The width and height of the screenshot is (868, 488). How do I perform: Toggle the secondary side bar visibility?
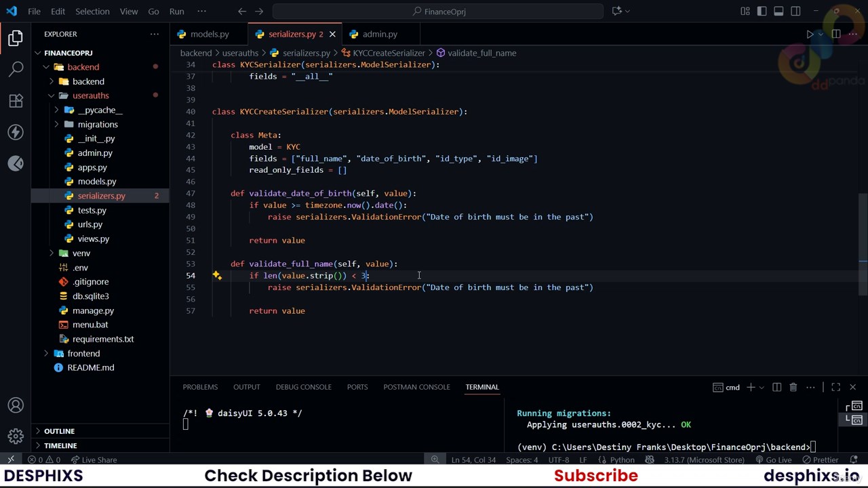coord(796,11)
